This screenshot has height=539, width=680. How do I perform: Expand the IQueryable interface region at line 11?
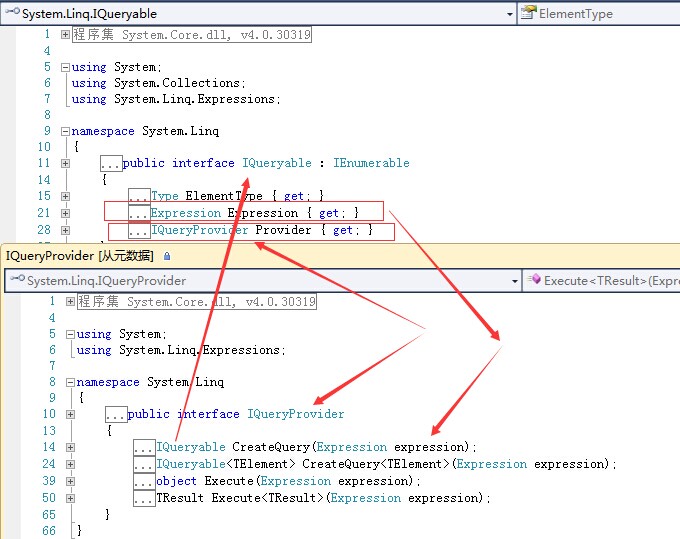[65, 163]
